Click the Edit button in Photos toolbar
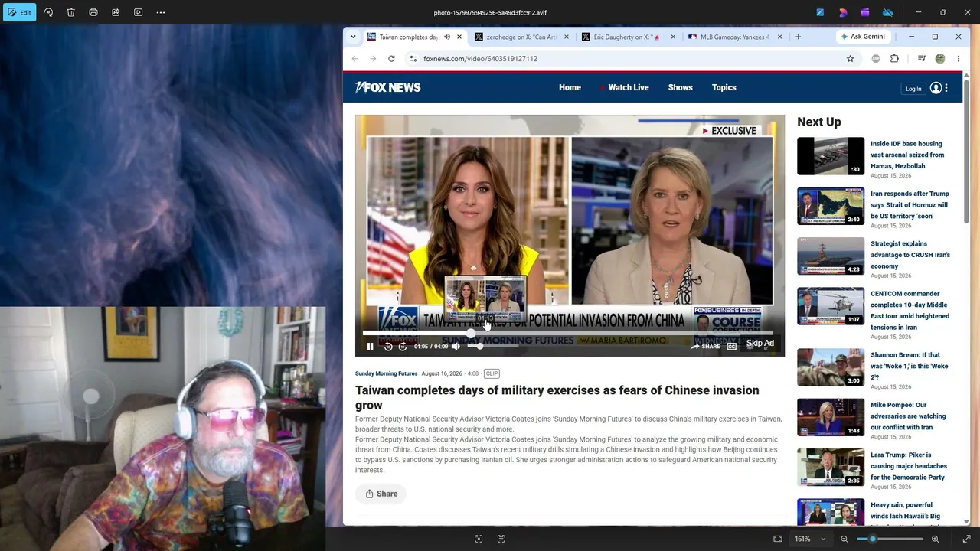The image size is (980, 551). tap(19, 12)
